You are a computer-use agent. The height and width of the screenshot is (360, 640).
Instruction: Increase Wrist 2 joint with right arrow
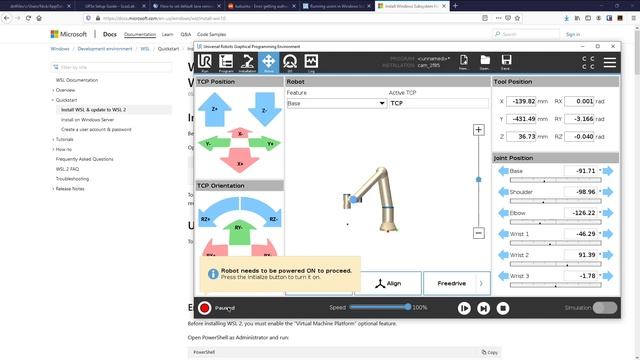tap(608, 255)
